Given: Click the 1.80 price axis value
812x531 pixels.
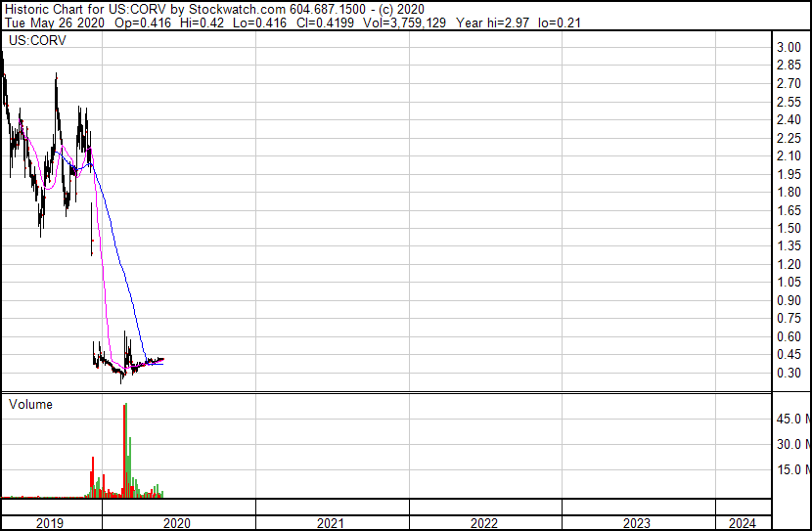Looking at the screenshot, I should point(789,192).
